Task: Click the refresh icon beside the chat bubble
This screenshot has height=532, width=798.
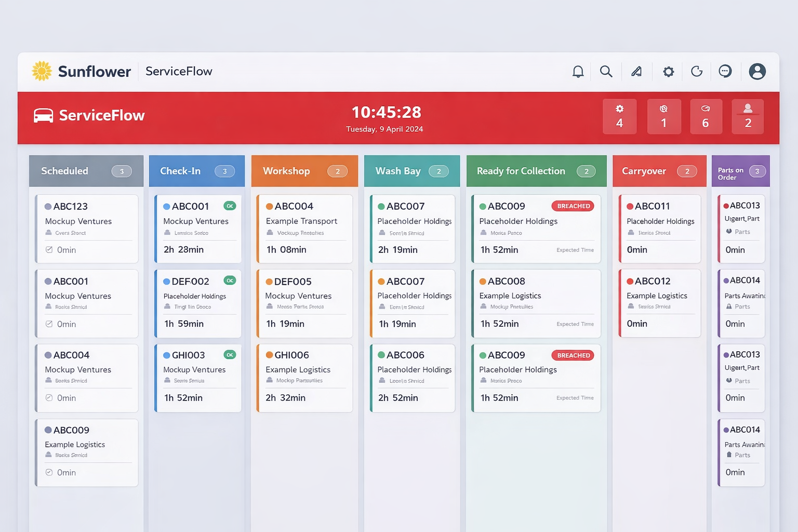Action: click(696, 71)
